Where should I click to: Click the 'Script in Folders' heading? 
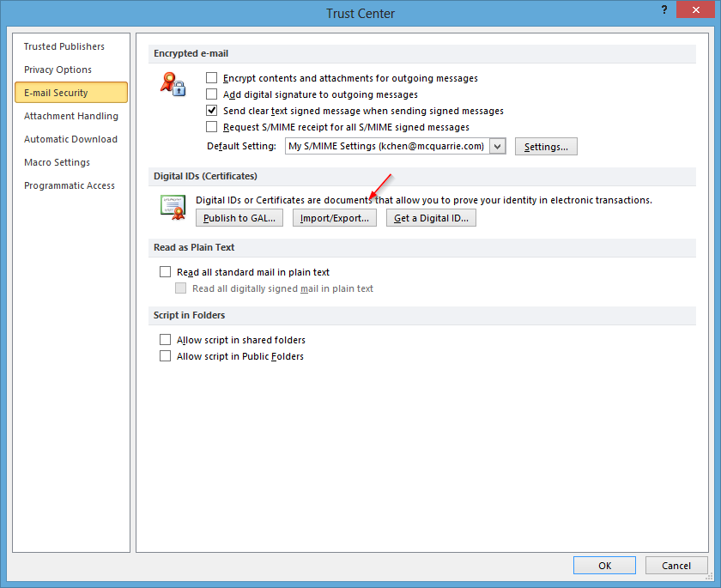(190, 315)
